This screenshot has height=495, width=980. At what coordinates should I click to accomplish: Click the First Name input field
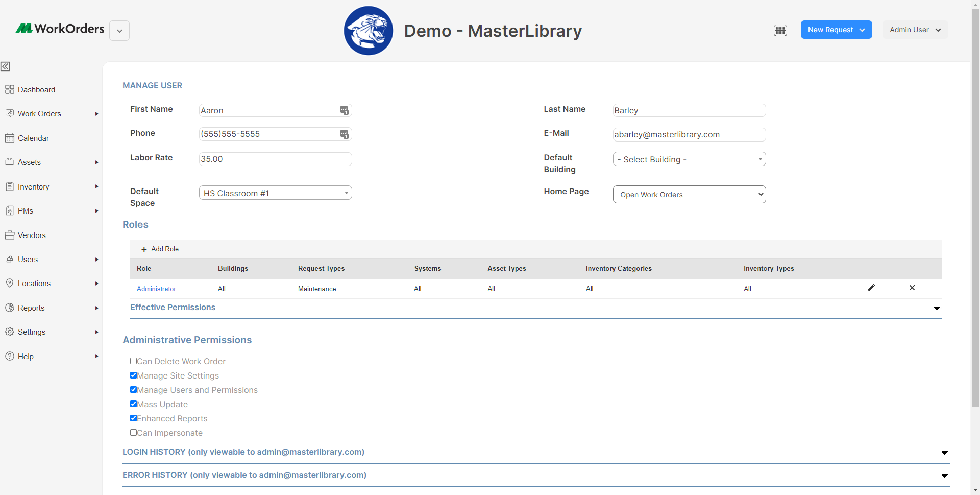point(276,110)
